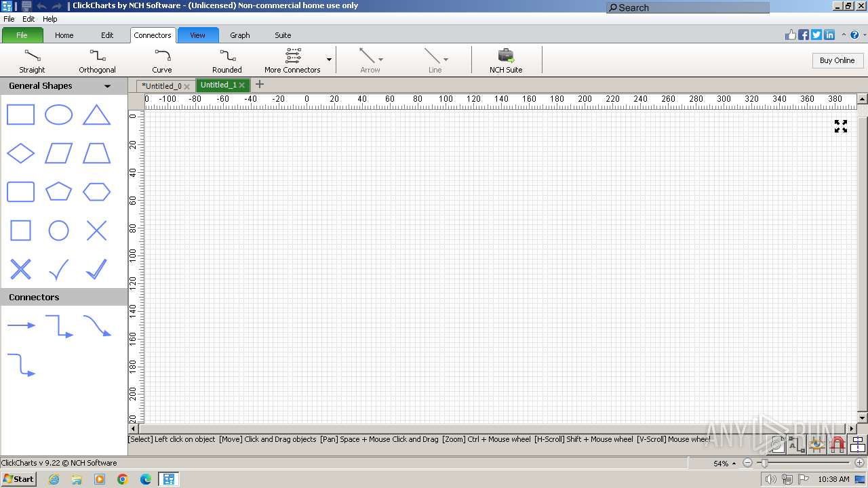
Task: Choose the orthogonal arrow connector in sidebar
Action: 59,326
